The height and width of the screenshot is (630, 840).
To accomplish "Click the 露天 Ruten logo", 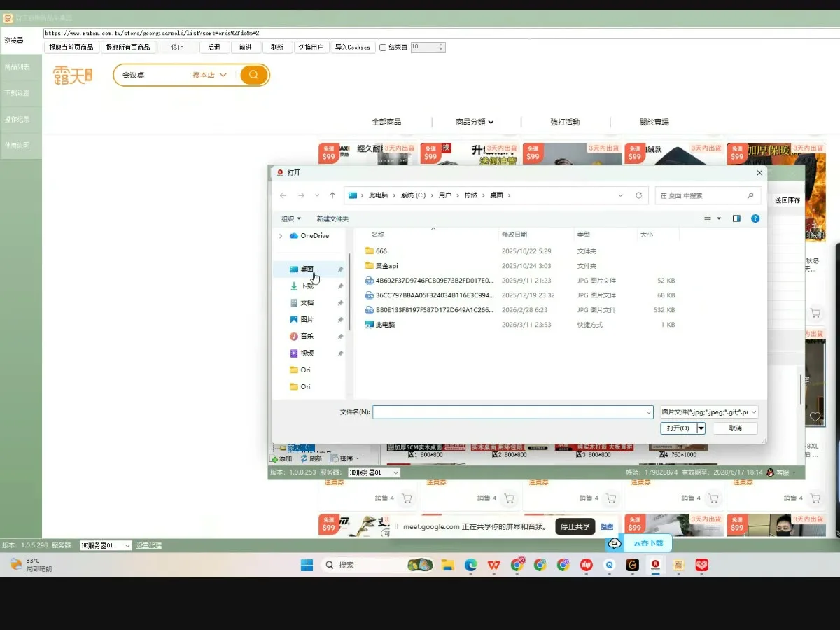I will (x=73, y=75).
